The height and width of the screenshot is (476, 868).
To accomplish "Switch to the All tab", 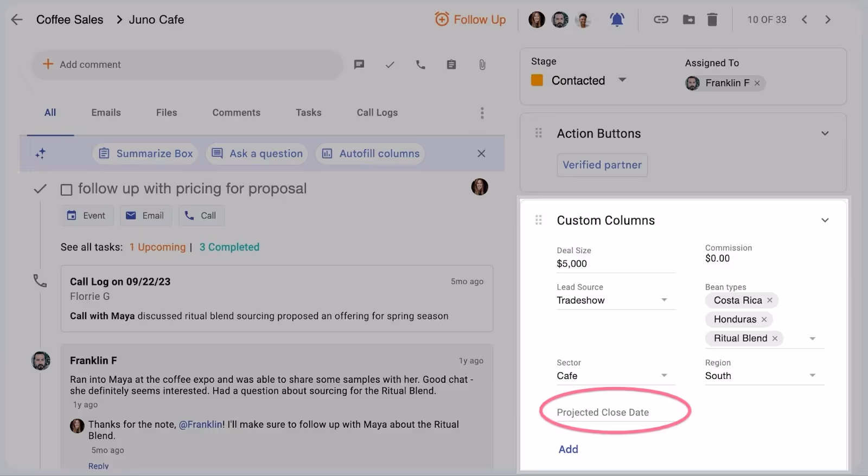I will tap(50, 113).
